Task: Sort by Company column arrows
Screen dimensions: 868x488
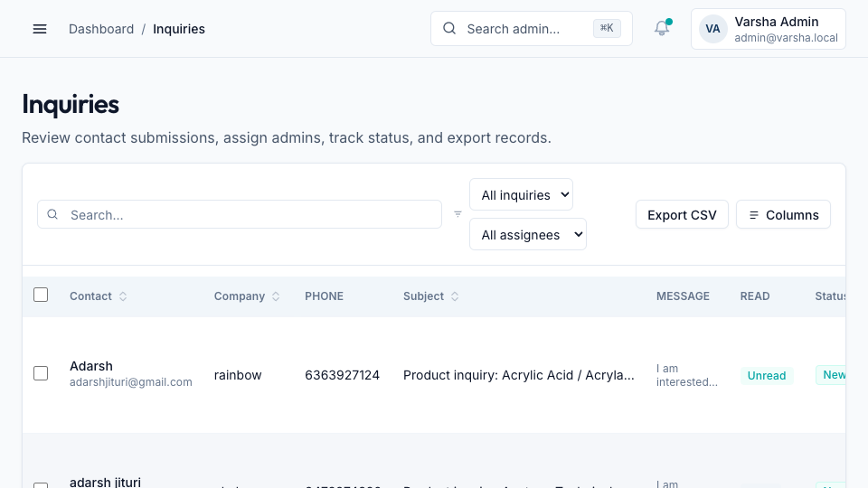Action: [x=276, y=296]
